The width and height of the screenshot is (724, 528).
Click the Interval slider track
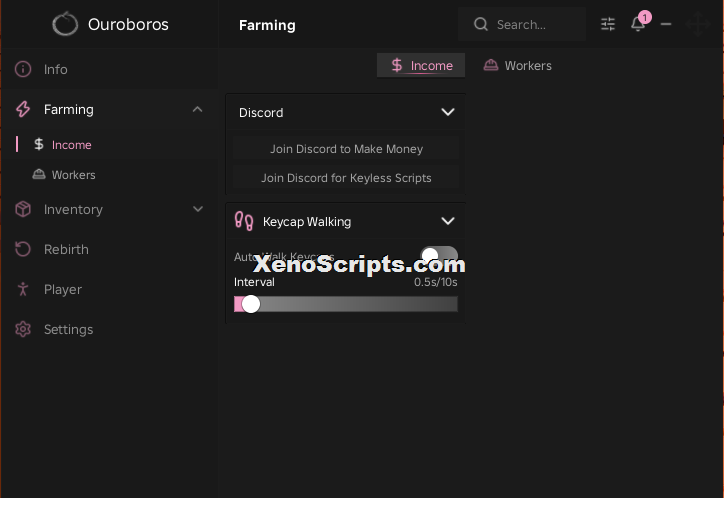point(346,304)
